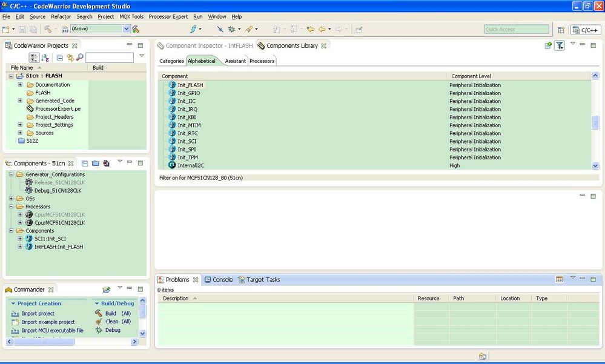This screenshot has width=605, height=364.
Task: Click Import MCU executable file link
Action: click(x=53, y=331)
